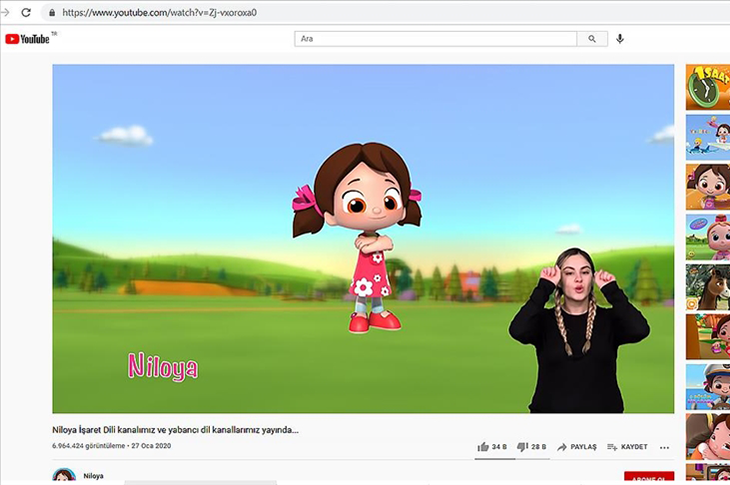Open the sailor cap character suggested video
Viewport: 730px width, 485px height.
[708, 387]
